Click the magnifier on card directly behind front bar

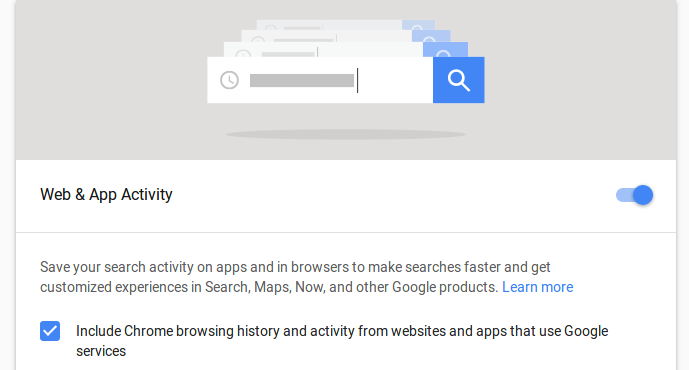(443, 54)
